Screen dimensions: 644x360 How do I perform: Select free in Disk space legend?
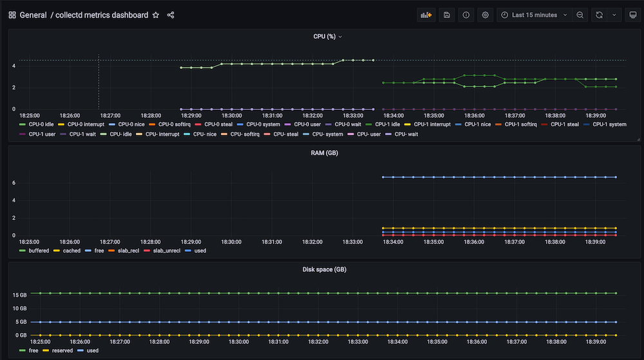[33, 351]
